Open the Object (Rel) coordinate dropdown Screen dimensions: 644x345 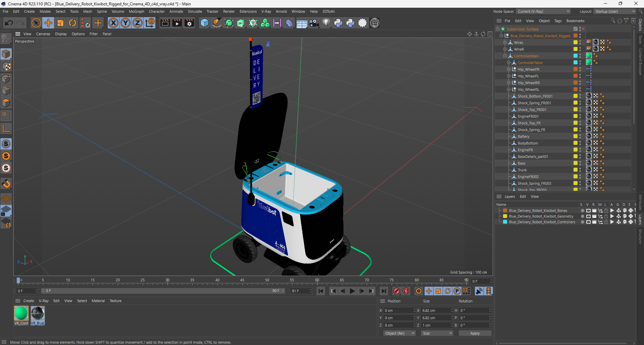point(399,333)
